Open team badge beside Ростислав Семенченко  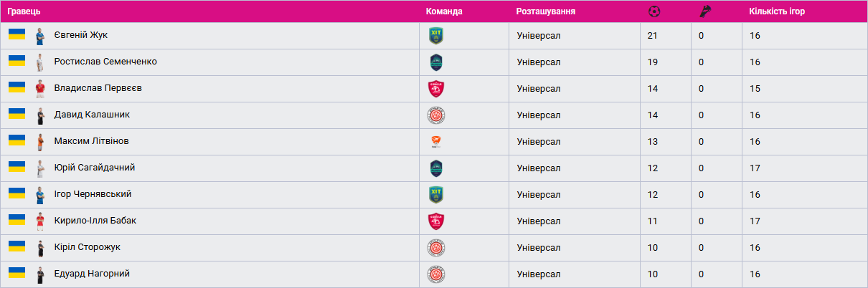(436, 62)
